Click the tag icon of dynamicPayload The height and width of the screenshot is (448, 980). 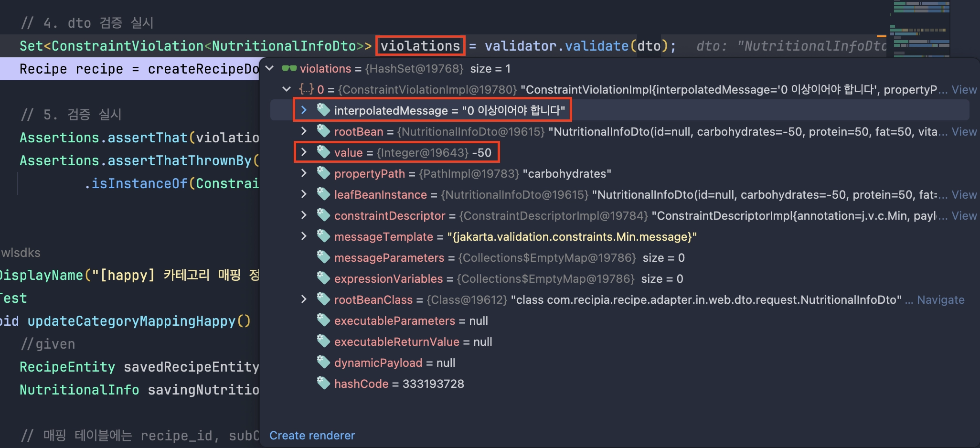[x=324, y=363]
